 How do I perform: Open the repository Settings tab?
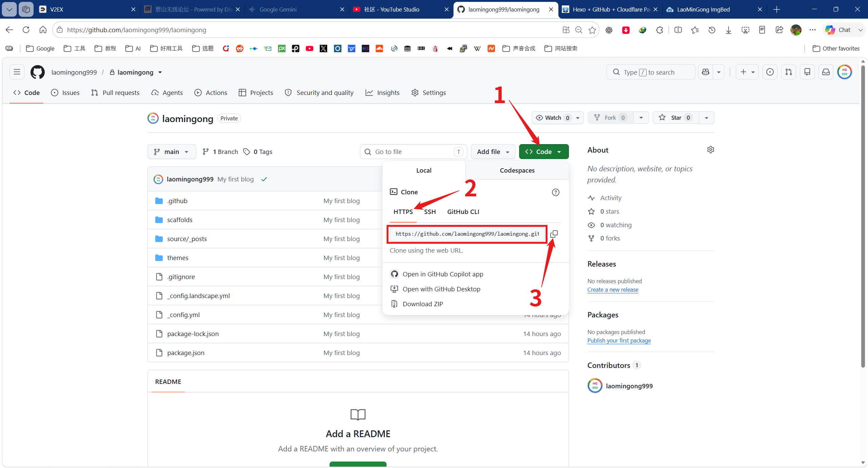click(429, 93)
